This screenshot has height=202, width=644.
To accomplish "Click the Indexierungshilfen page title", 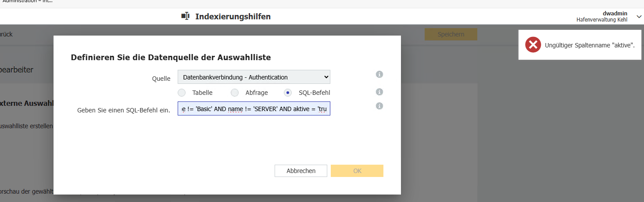I will tap(233, 17).
